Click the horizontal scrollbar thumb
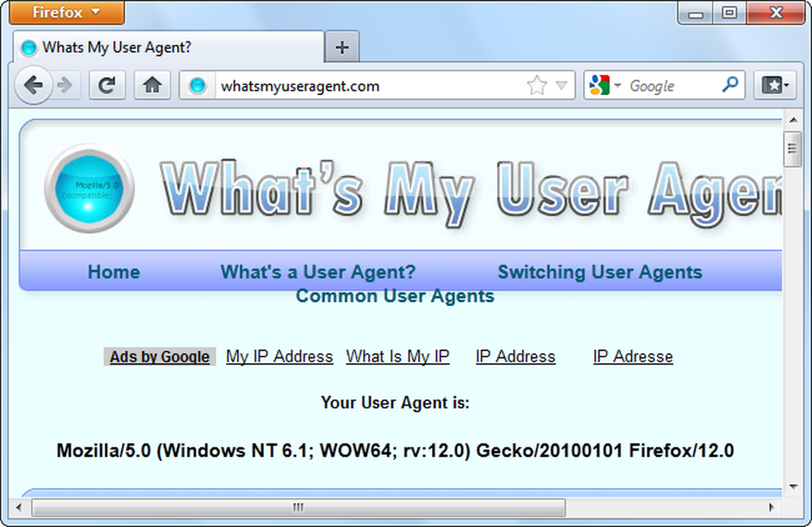812x527 pixels. click(298, 508)
